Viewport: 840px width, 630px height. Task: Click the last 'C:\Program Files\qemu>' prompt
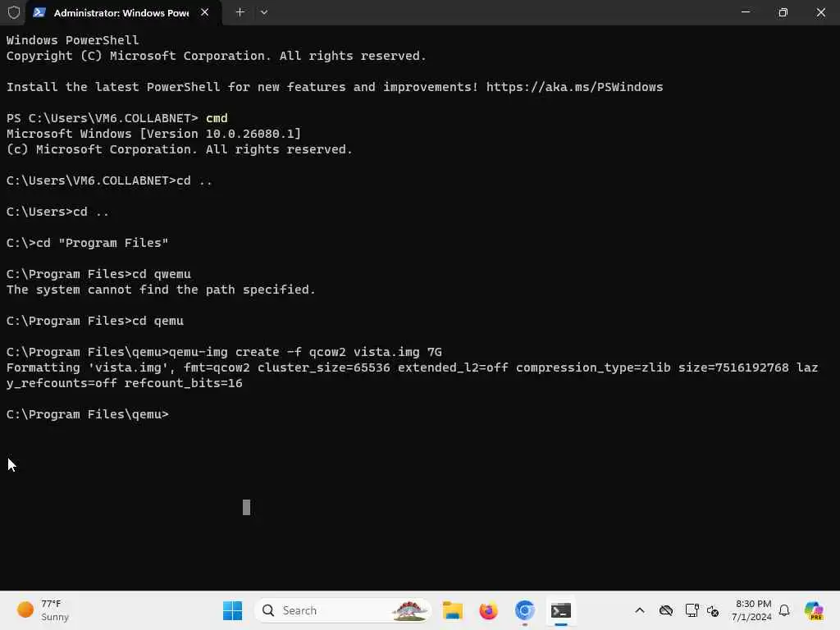coord(87,414)
